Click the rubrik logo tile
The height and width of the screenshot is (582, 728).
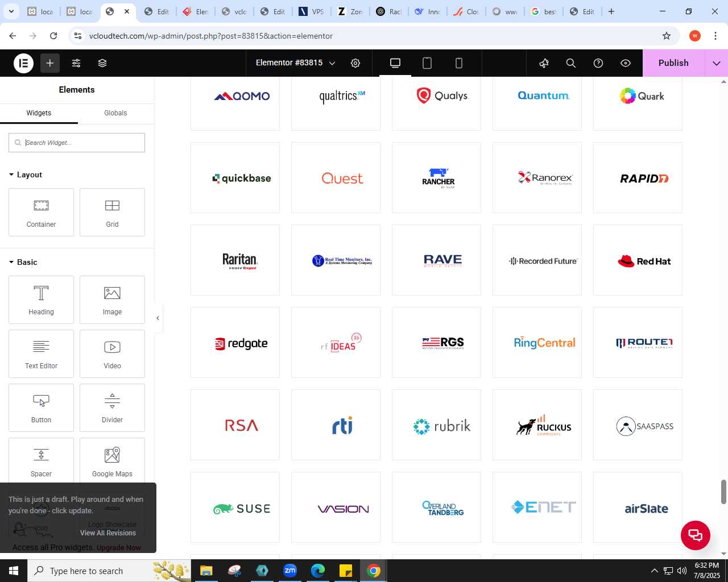point(436,425)
